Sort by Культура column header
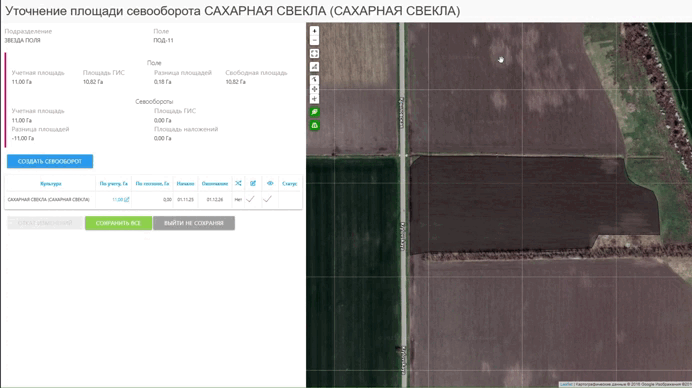The width and height of the screenshot is (692, 388). (x=51, y=184)
